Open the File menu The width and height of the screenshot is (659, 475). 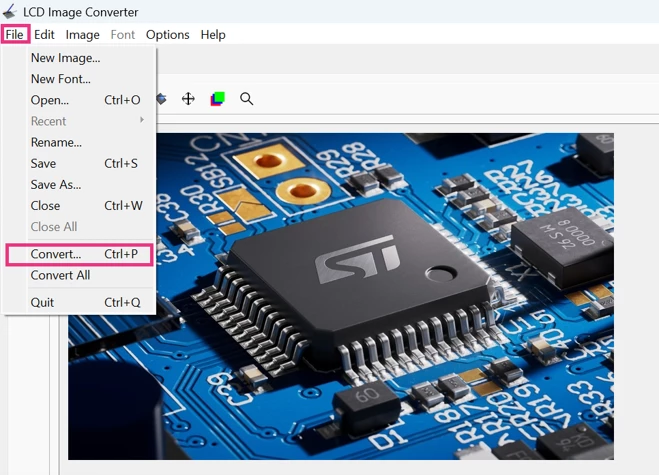[x=15, y=34]
